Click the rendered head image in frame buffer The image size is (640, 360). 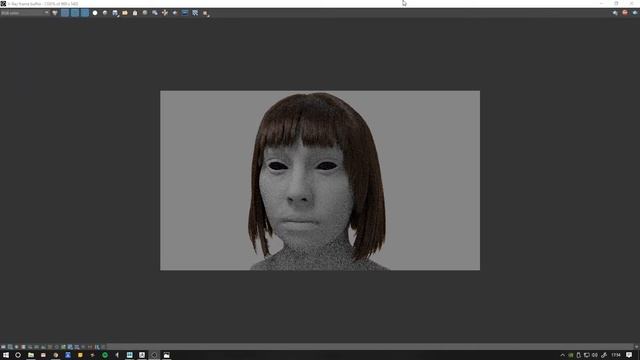pos(320,180)
